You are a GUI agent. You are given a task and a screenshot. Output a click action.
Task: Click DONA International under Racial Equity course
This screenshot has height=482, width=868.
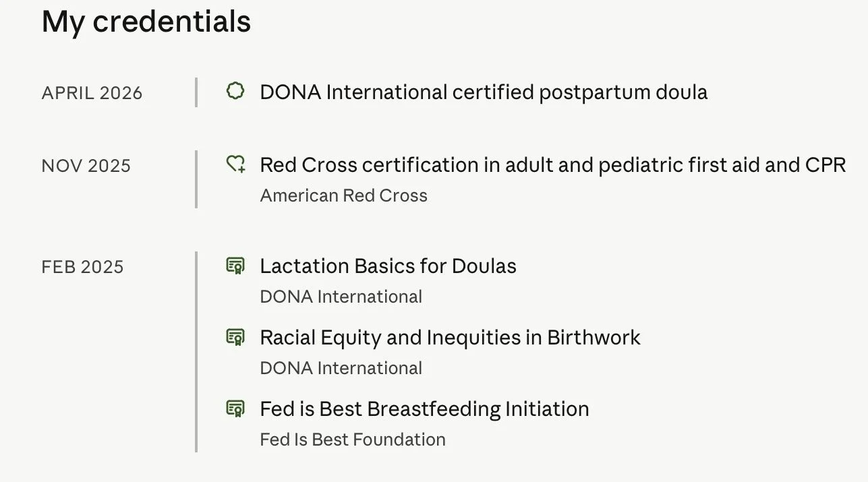pos(341,368)
